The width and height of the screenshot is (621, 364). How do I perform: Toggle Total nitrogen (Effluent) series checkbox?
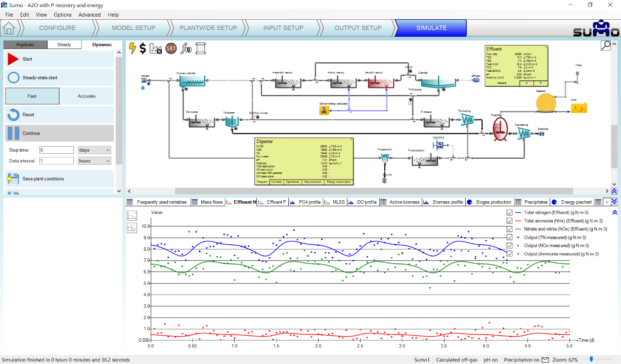pyautogui.click(x=510, y=213)
